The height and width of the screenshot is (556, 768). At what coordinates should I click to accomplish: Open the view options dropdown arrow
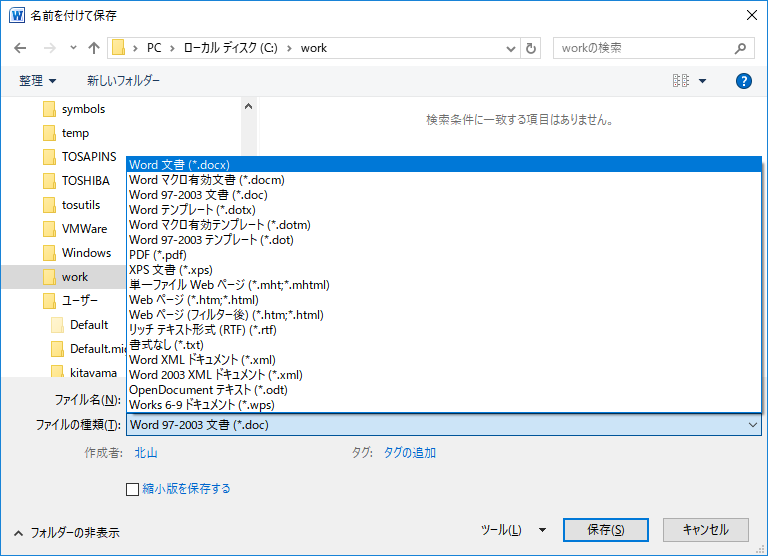point(702,81)
